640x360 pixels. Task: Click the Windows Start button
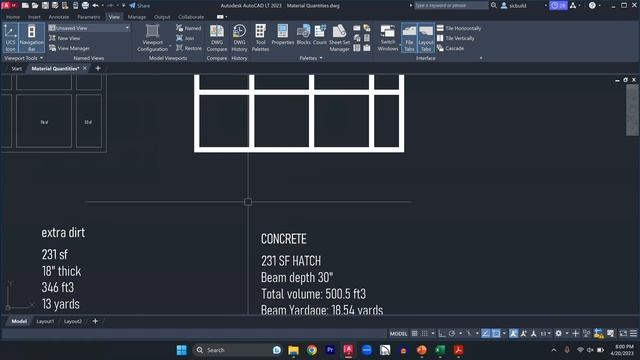point(182,350)
